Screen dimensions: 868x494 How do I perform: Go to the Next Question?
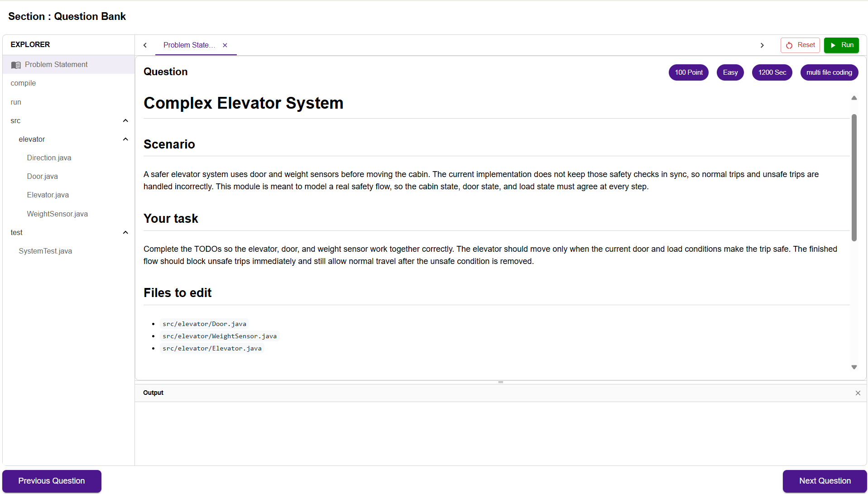[825, 481]
